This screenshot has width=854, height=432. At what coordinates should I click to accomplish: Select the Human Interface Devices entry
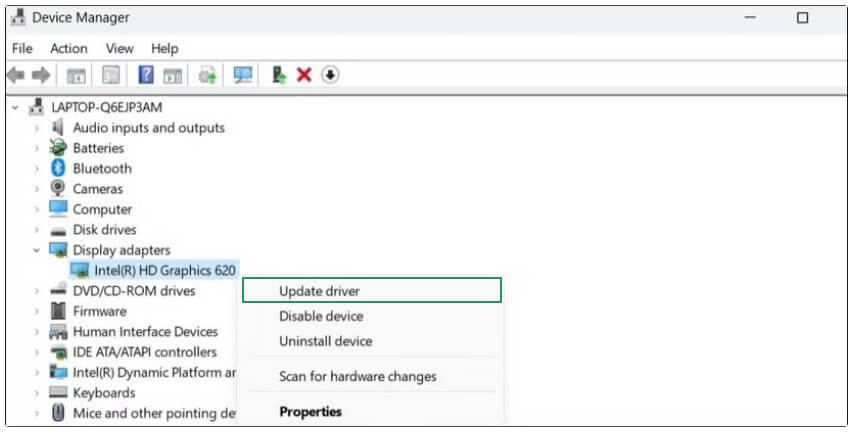click(145, 332)
